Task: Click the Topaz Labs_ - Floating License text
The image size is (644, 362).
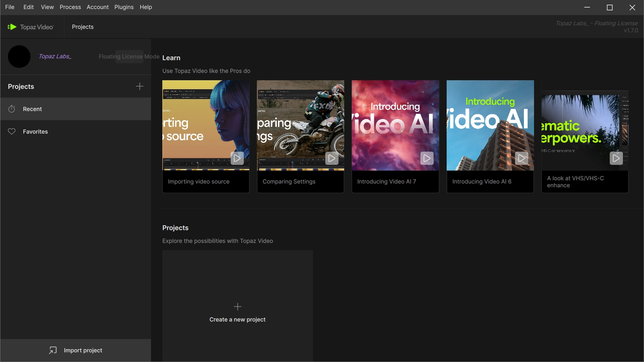Action: tap(597, 23)
